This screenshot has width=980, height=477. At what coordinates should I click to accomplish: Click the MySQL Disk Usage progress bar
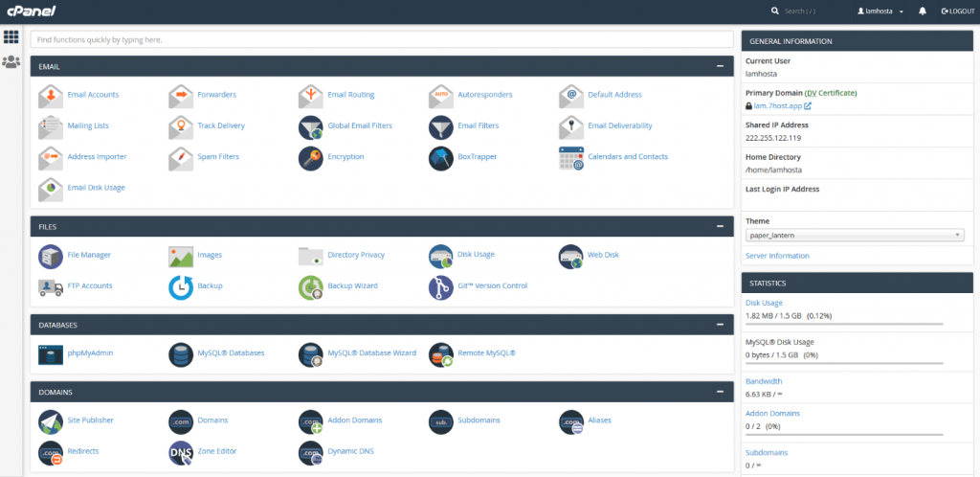(844, 363)
